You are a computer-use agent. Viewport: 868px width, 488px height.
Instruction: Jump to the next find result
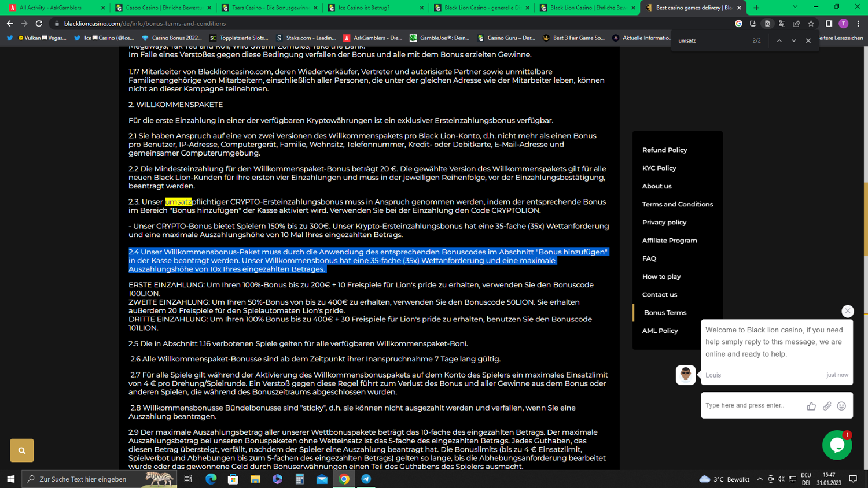[x=793, y=41]
